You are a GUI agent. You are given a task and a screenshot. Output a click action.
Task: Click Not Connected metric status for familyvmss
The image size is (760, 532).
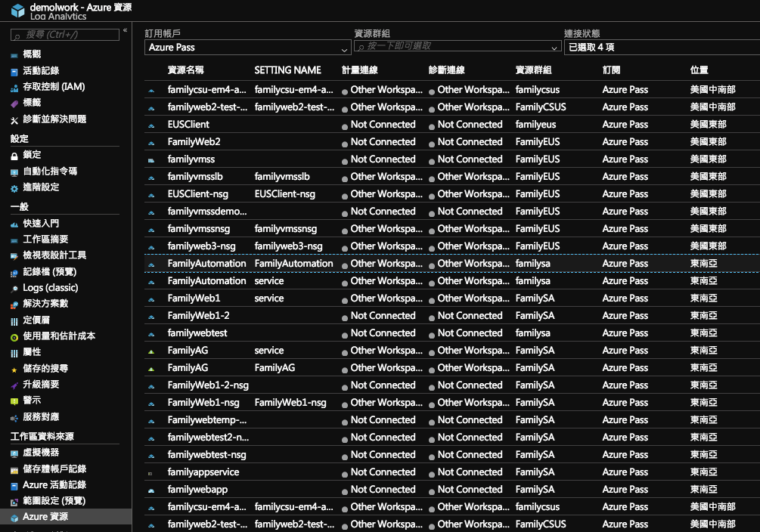(383, 159)
